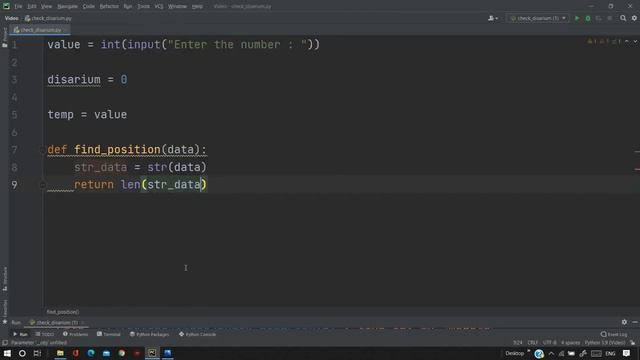
Task: Open File Explorer from taskbar
Action: [60, 353]
